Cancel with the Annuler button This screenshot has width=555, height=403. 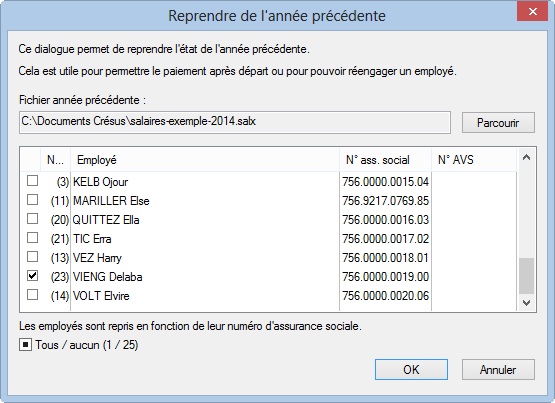(498, 369)
